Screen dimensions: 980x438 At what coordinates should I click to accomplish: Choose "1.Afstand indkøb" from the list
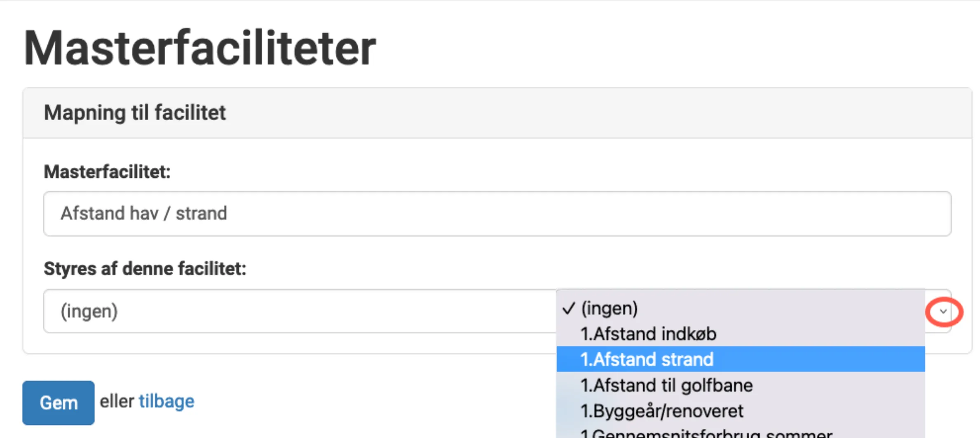[648, 334]
